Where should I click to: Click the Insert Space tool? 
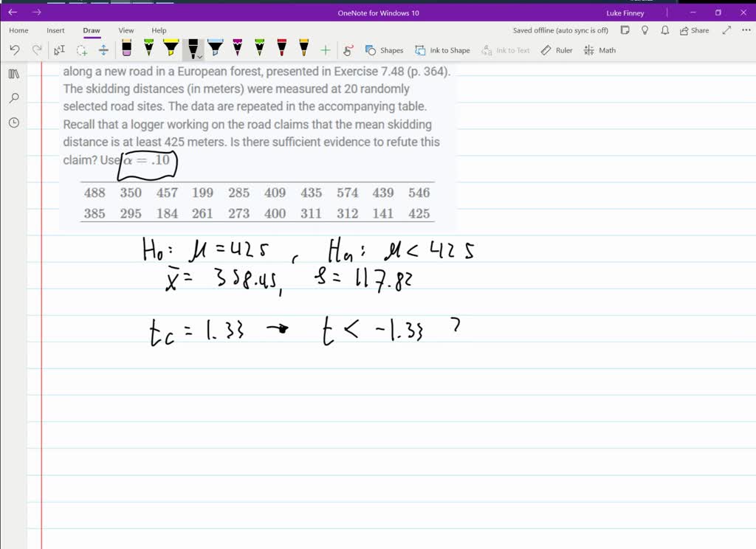(x=103, y=50)
